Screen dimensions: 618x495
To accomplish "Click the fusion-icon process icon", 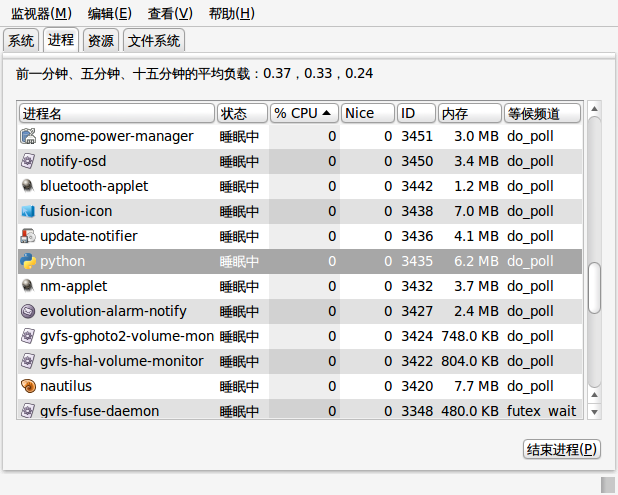I will click(x=28, y=211).
